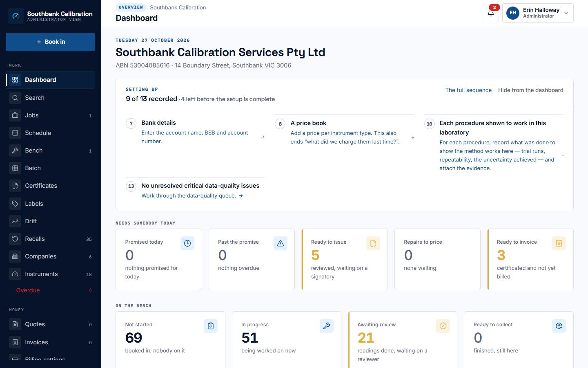Open the Bench section
The width and height of the screenshot is (588, 368).
click(50, 150)
